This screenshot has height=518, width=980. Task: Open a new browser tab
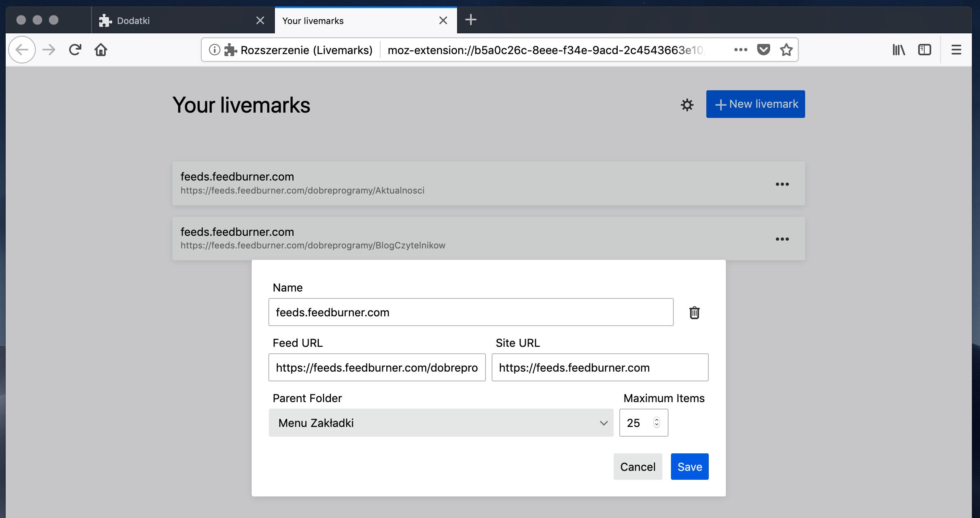point(470,20)
